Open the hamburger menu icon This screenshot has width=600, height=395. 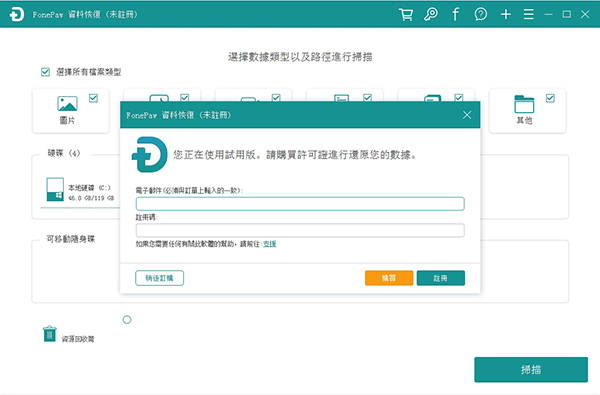click(529, 15)
